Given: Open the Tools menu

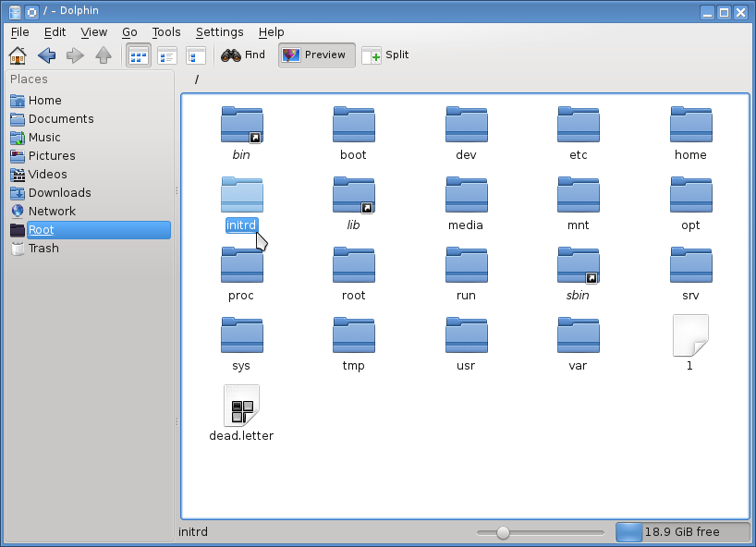Looking at the screenshot, I should pos(166,32).
